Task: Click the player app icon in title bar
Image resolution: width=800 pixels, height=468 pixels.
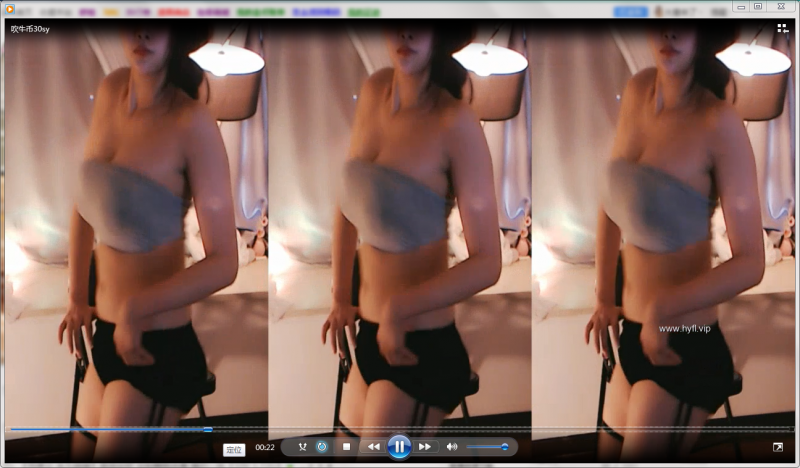Action: (8, 9)
